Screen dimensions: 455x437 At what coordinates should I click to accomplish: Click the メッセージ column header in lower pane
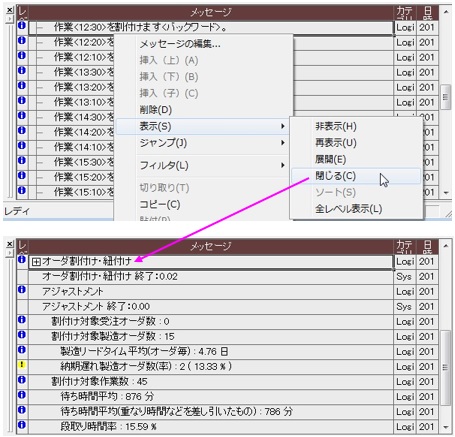click(211, 246)
